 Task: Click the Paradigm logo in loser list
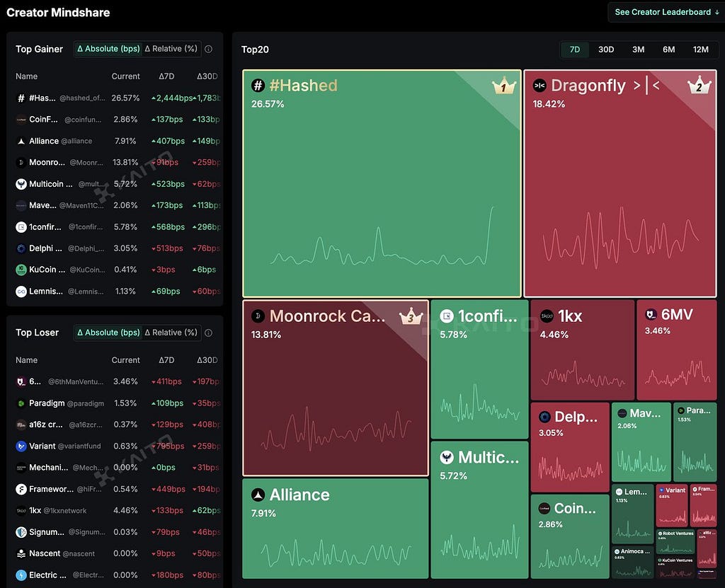coord(21,403)
